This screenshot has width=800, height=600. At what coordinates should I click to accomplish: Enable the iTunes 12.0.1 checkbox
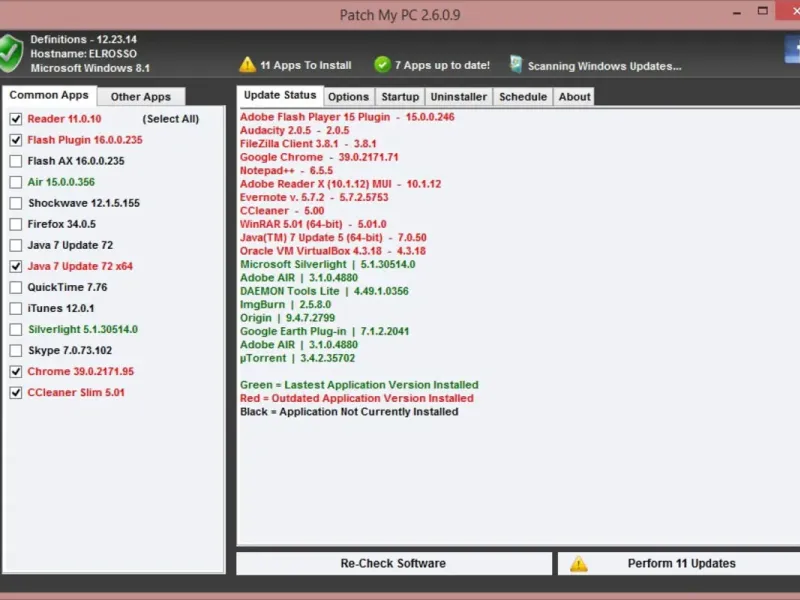16,308
